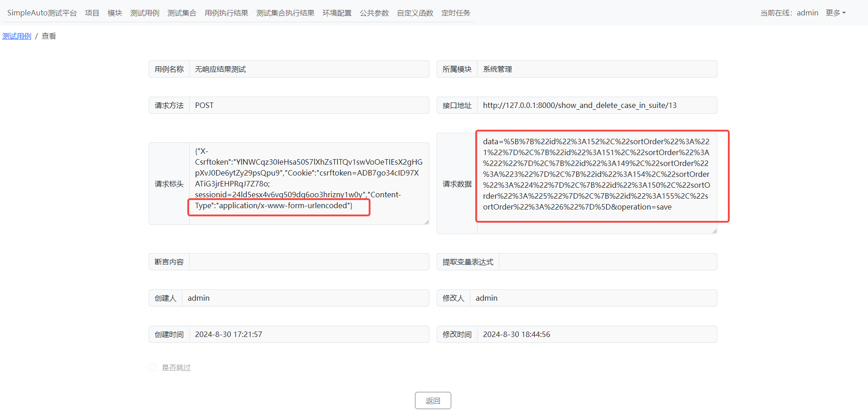
Task: Click inside the 提取变量表达式 field
Action: 608,261
